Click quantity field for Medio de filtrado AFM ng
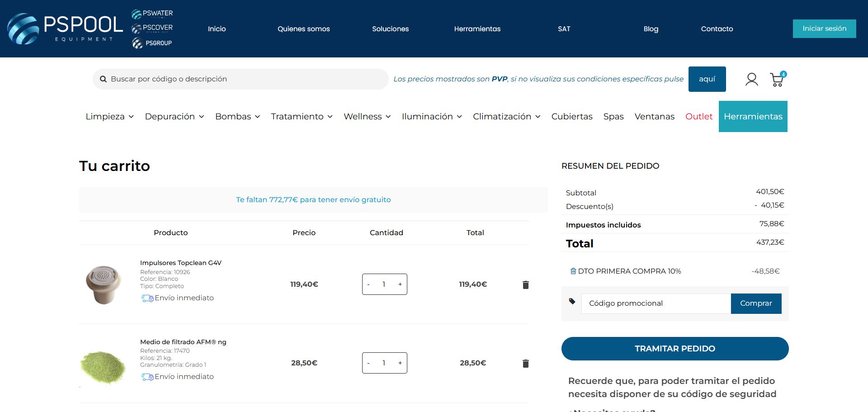Screen dimensions: 868x412 [384, 363]
